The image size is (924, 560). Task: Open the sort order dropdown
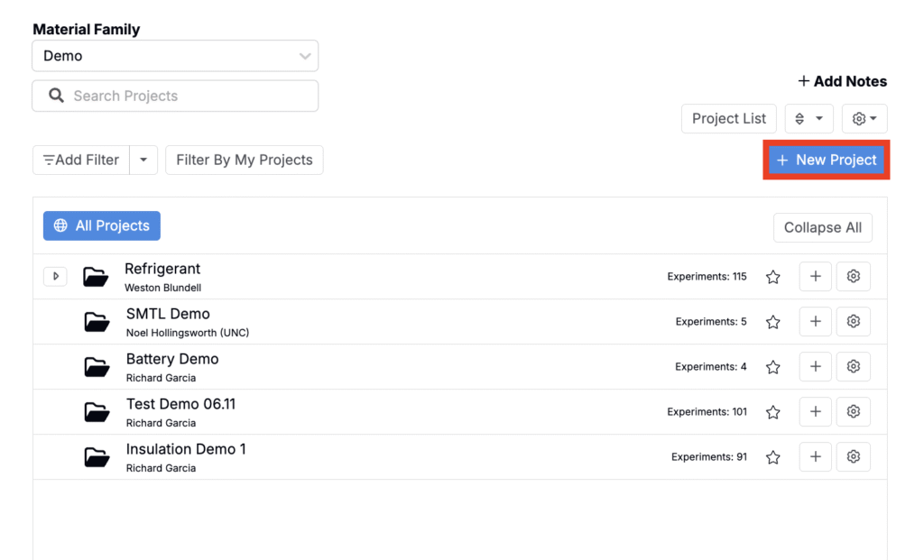tap(808, 119)
